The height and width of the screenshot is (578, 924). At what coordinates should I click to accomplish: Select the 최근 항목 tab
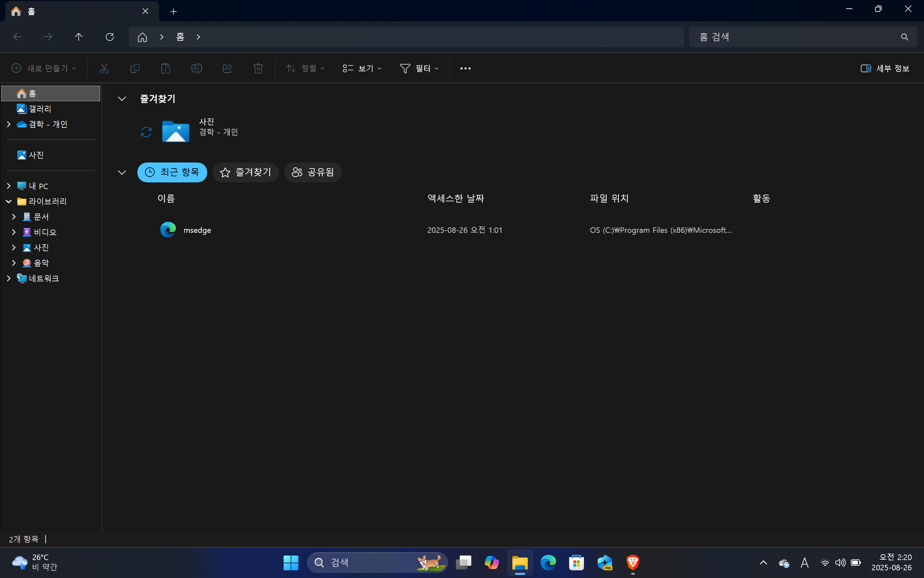point(172,172)
